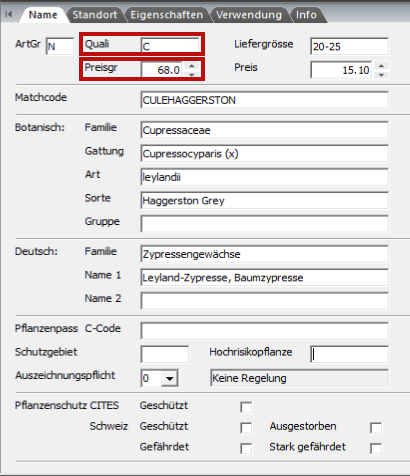Select the Info tab

[307, 15]
